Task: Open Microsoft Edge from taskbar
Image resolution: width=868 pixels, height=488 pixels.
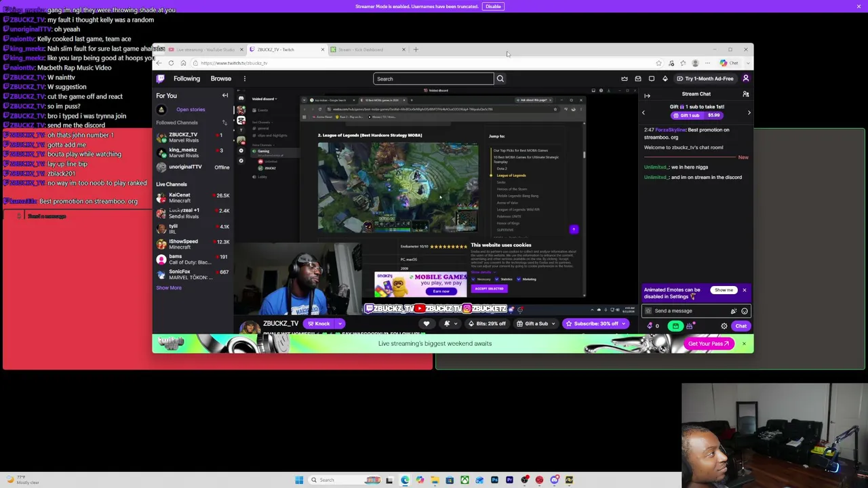Action: pos(405,480)
